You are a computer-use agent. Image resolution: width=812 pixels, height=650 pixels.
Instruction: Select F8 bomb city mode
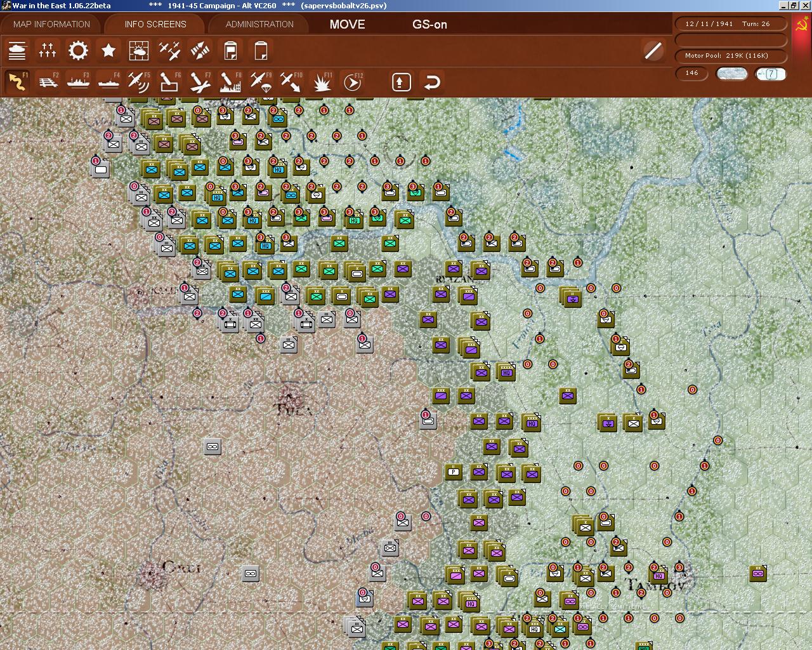(x=230, y=82)
